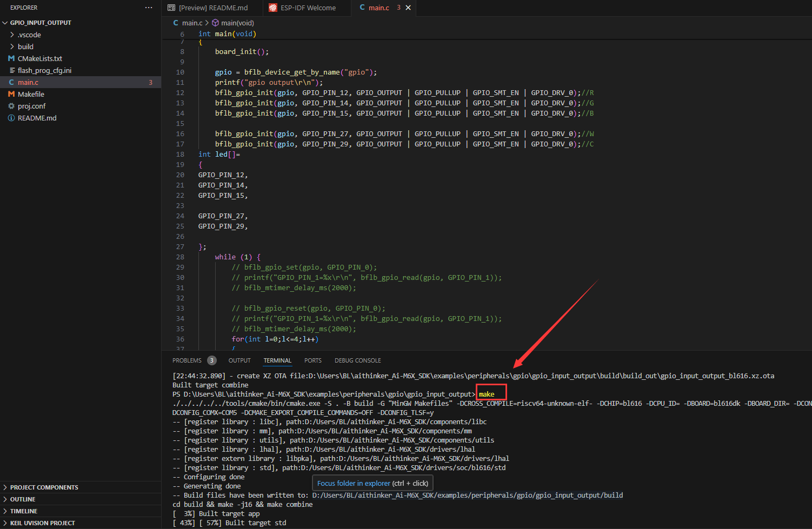Open the Problems panel tab
The image size is (812, 529).
(187, 360)
